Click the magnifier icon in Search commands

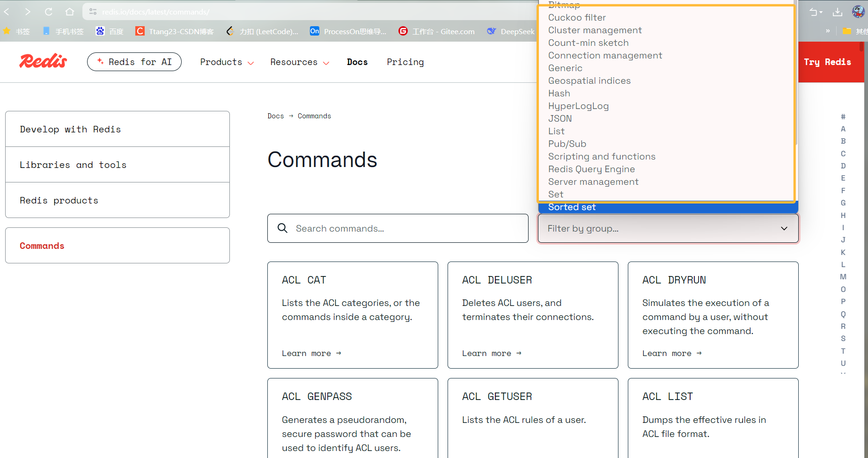coord(282,228)
